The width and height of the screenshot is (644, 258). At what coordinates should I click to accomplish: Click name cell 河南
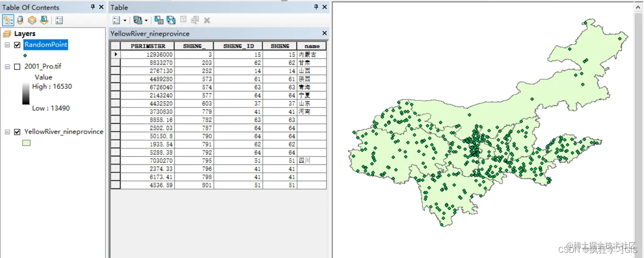[x=312, y=112]
